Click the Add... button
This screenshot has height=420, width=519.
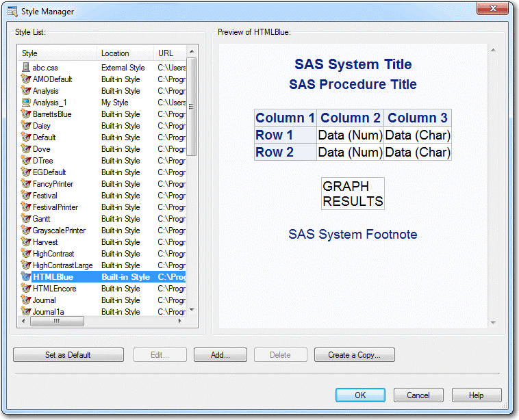point(220,355)
